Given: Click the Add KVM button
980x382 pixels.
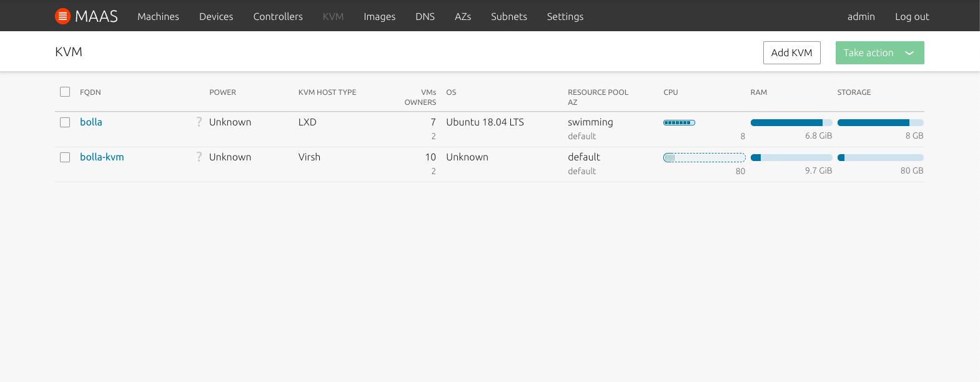Looking at the screenshot, I should (x=791, y=53).
